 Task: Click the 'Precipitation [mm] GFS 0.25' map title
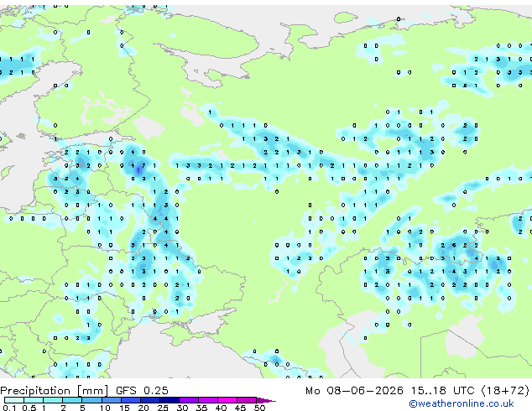click(84, 391)
